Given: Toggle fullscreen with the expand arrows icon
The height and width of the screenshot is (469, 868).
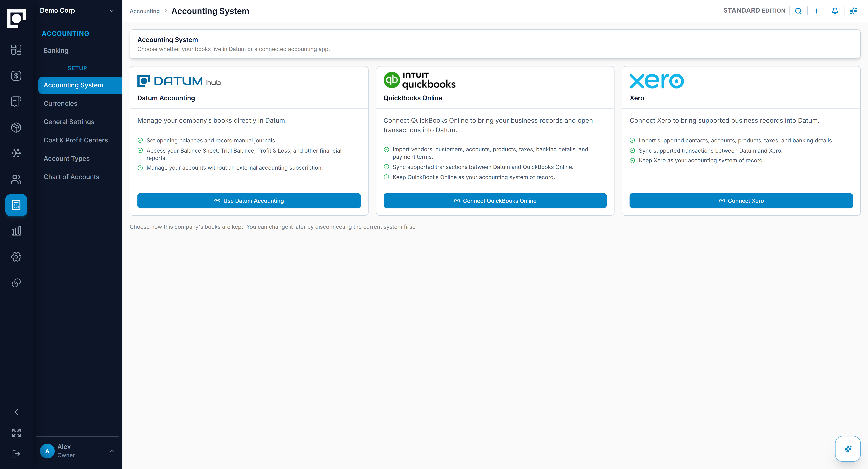Looking at the screenshot, I should coord(16,433).
